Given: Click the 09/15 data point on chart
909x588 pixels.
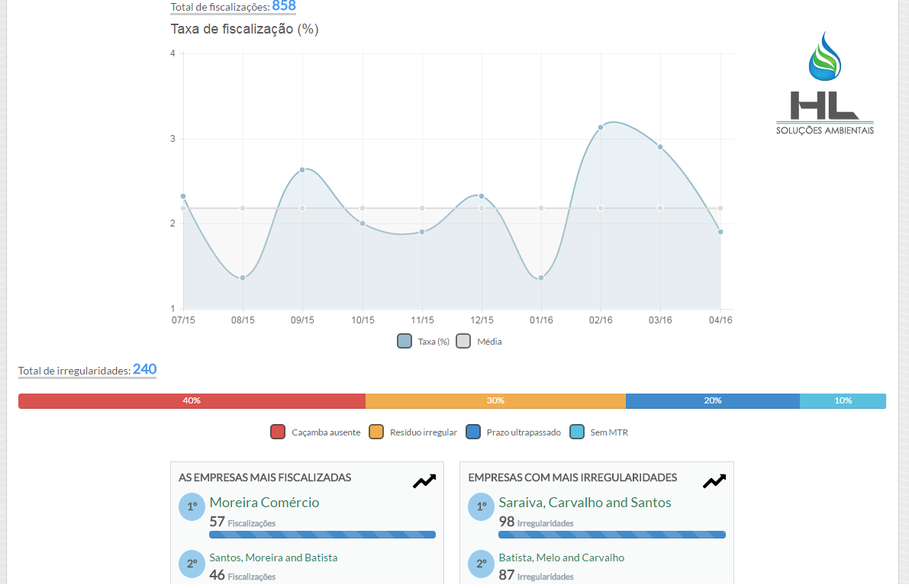Looking at the screenshot, I should coord(302,170).
